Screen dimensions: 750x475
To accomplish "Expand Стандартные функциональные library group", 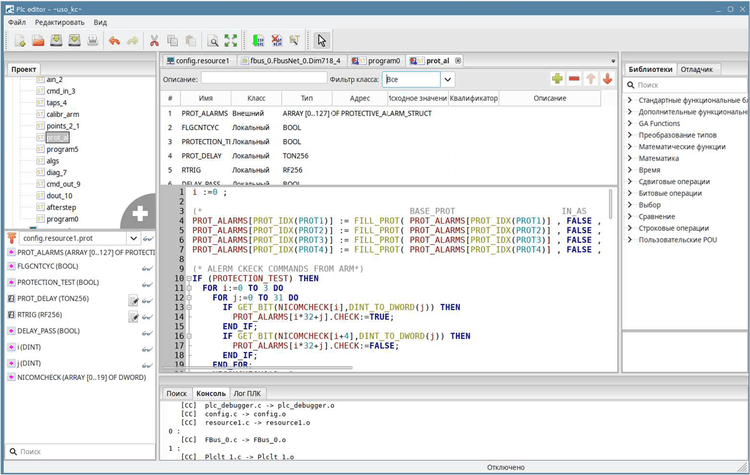I will click(630, 100).
